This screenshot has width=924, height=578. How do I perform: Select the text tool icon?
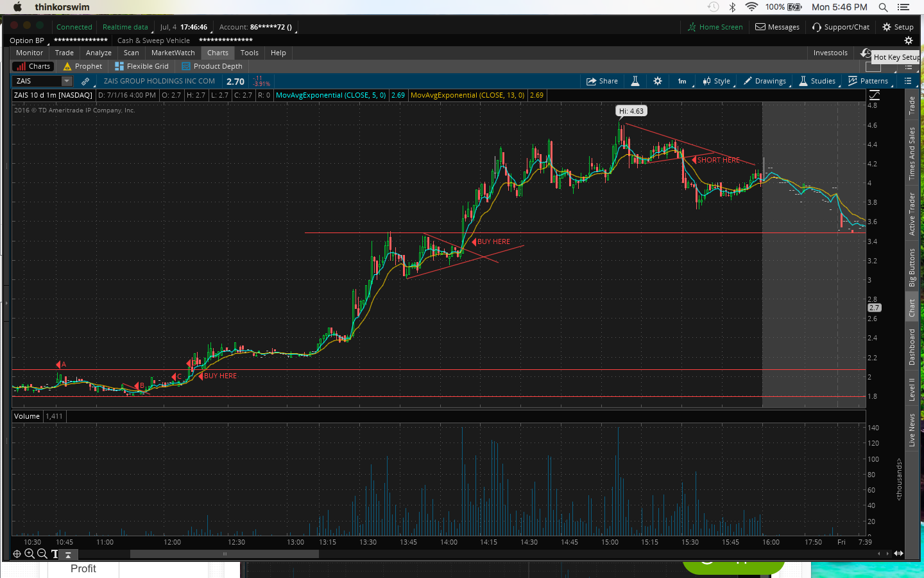(55, 554)
